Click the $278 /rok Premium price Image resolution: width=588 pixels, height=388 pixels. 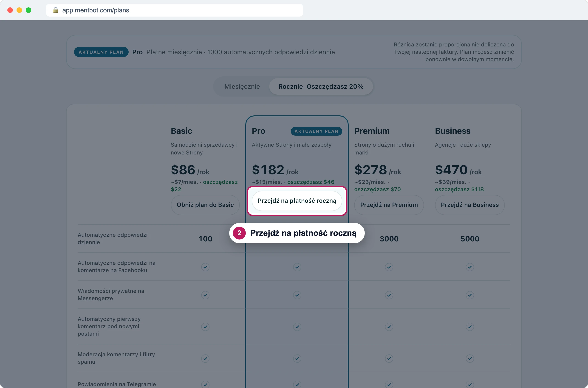[x=378, y=170]
